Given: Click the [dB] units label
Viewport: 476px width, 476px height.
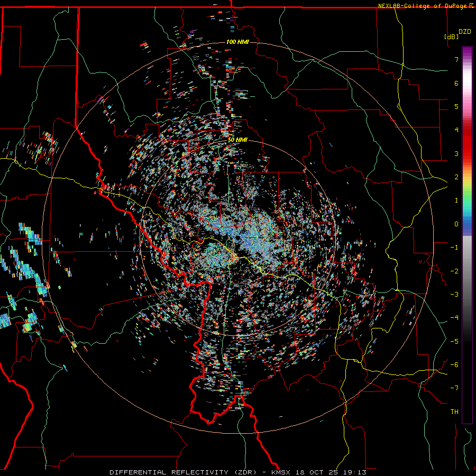Looking at the screenshot, I should point(451,36).
